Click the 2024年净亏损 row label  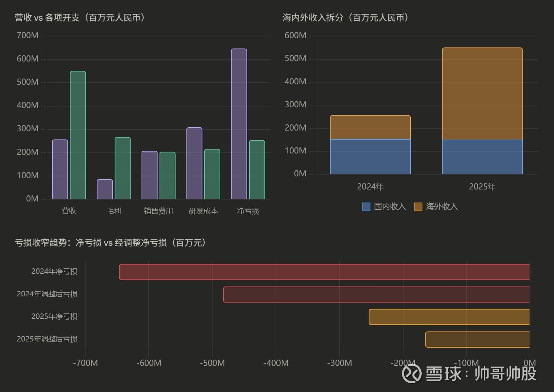pos(55,271)
